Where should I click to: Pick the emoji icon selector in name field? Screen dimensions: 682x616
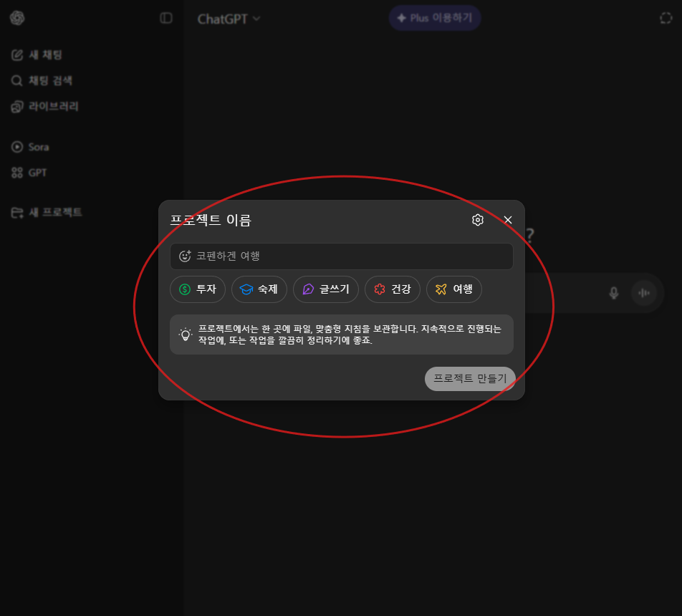pyautogui.click(x=185, y=256)
